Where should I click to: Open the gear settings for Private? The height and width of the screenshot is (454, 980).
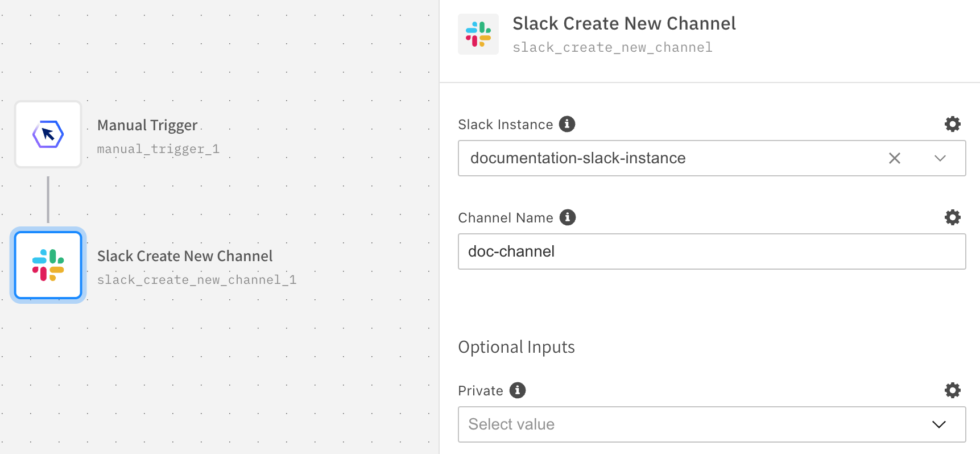coord(953,390)
